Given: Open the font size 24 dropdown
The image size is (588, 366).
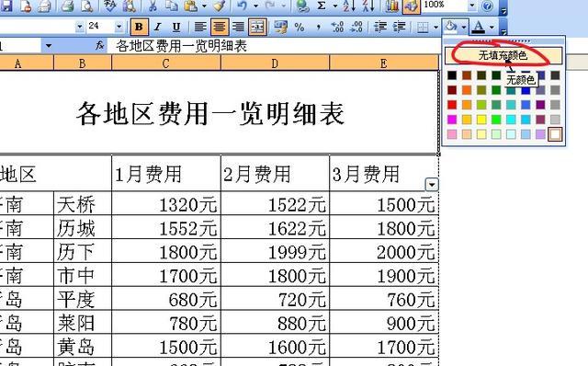Looking at the screenshot, I should tap(119, 27).
